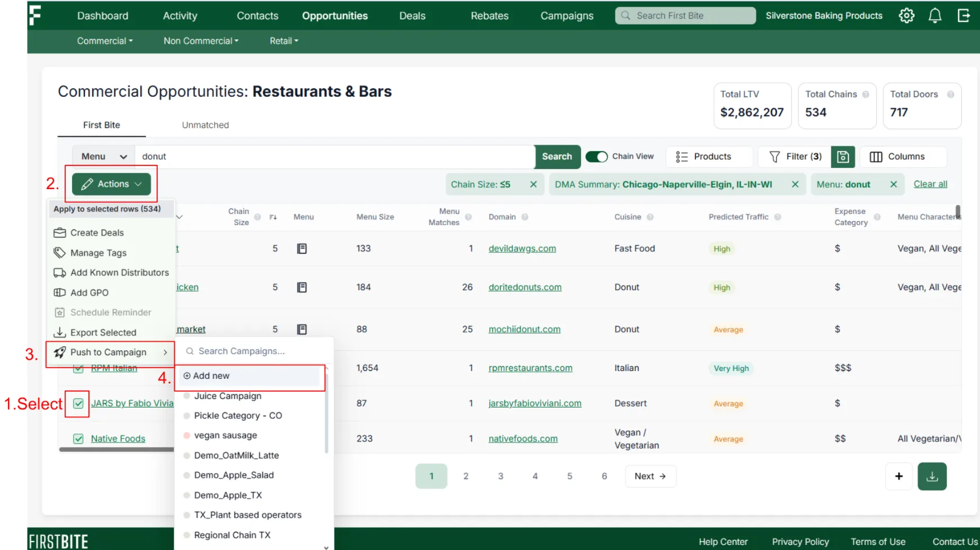Click the First Bite logo icon
This screenshot has width=980, height=550.
pos(35,15)
